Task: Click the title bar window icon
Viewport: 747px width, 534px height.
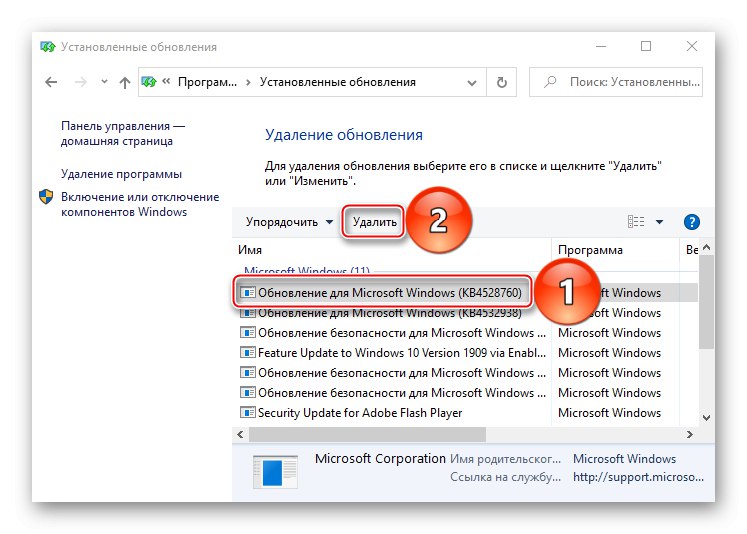Action: click(x=48, y=47)
